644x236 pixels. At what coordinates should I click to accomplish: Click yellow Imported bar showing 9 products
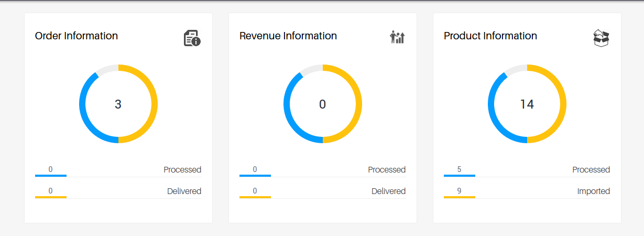[460, 197]
